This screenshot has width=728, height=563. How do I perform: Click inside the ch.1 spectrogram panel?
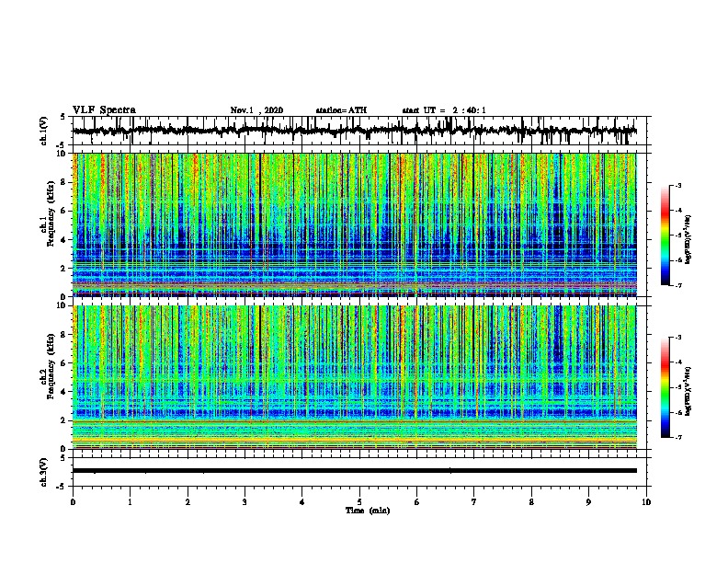coord(355,224)
